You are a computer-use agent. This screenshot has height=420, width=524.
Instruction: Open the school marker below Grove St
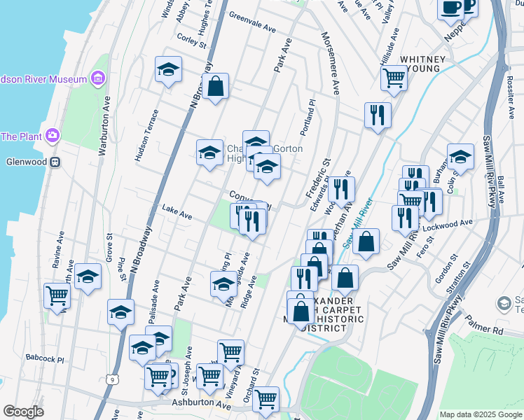click(120, 312)
